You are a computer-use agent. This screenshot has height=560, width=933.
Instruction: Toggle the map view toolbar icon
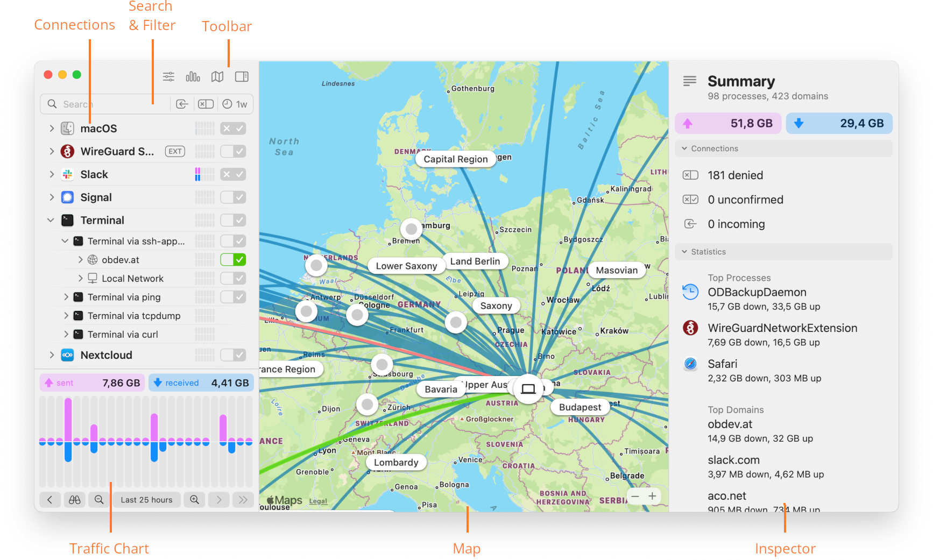tap(217, 76)
